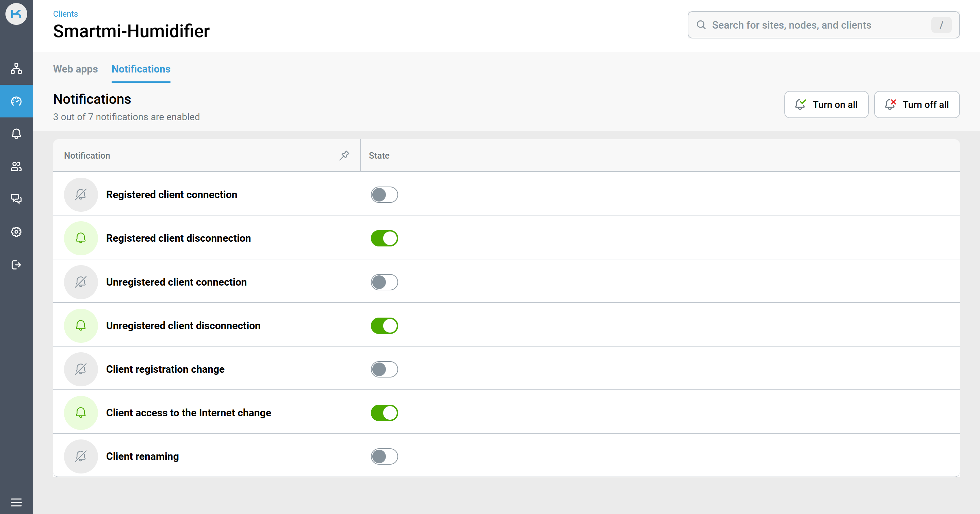Open the network topology sidebar icon

(16, 68)
